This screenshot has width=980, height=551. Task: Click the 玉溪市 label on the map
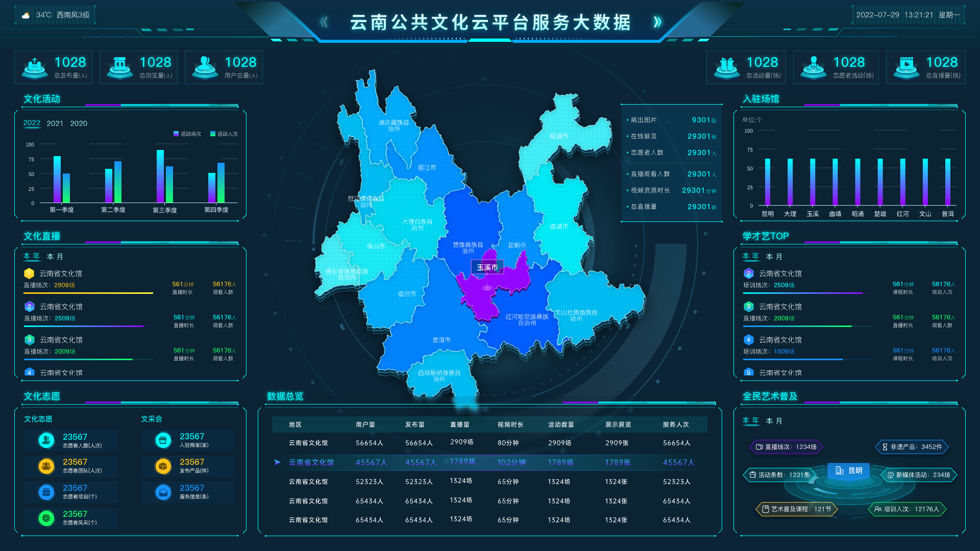(487, 267)
